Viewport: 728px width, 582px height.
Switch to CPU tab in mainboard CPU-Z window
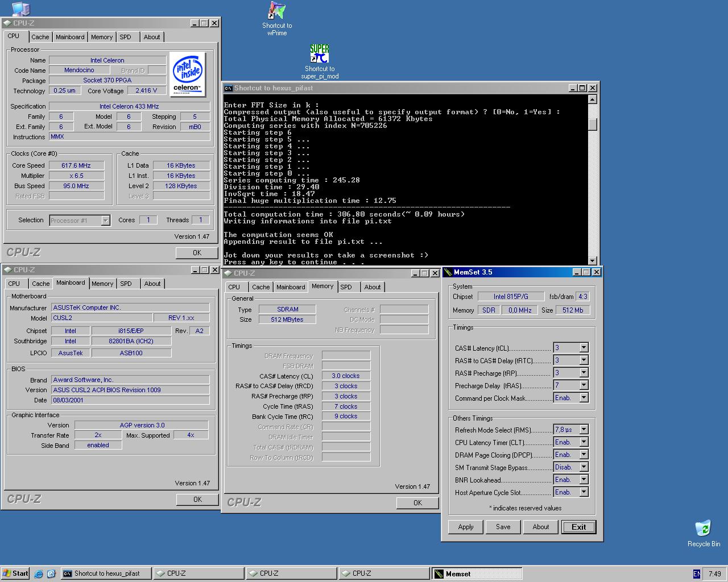click(x=14, y=284)
